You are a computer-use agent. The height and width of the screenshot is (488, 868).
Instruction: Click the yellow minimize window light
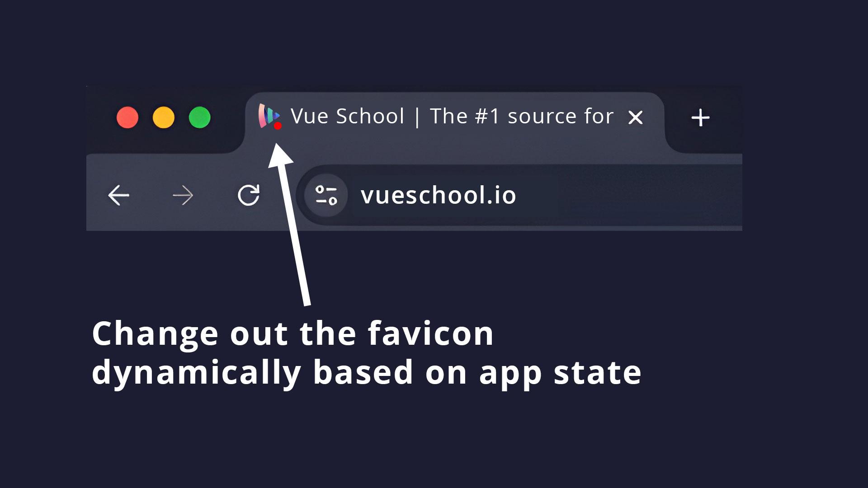click(164, 117)
